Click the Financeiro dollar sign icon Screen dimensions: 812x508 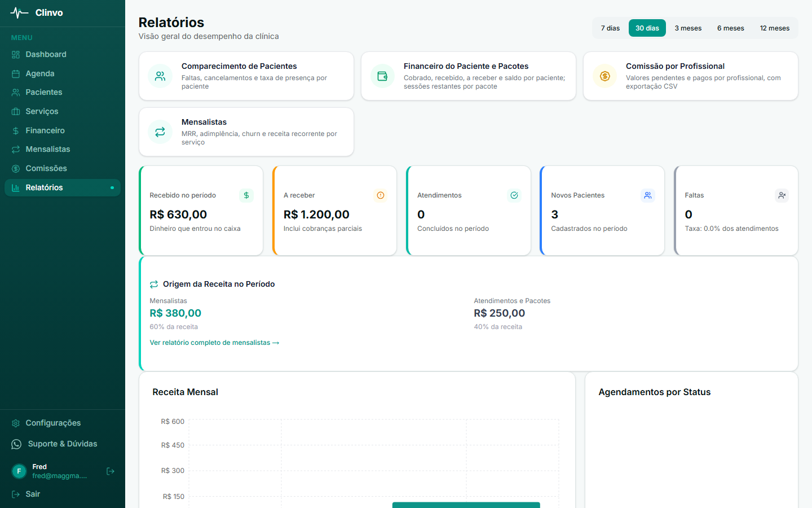(16, 131)
